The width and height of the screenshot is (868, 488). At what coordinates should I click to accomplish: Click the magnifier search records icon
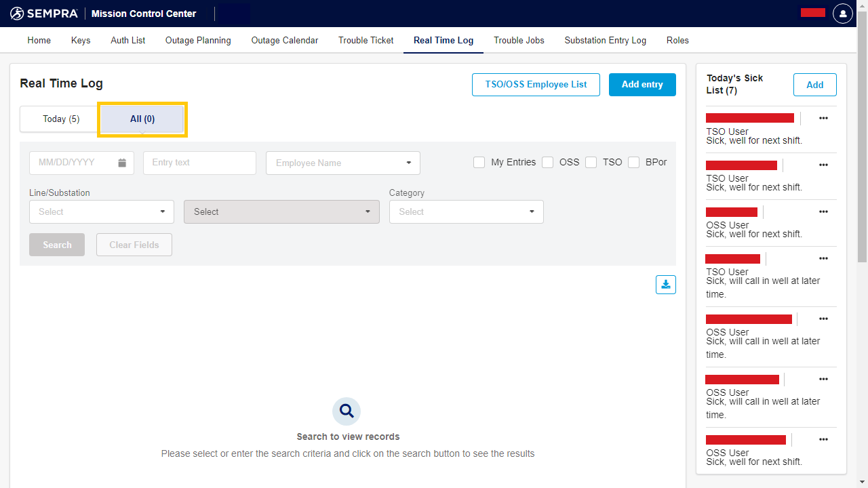347,411
